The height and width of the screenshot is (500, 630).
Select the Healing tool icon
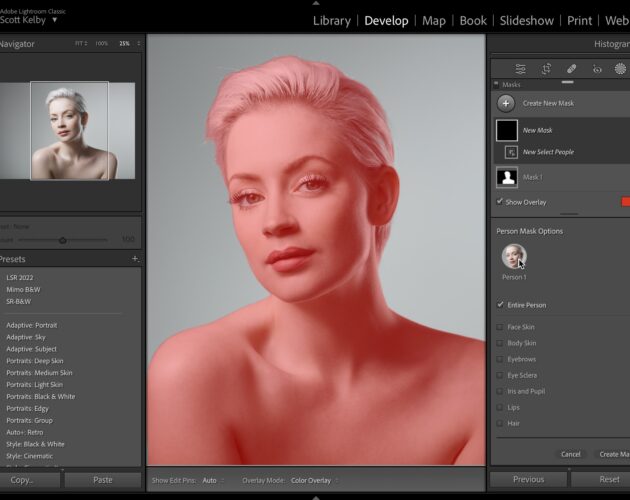tap(571, 69)
